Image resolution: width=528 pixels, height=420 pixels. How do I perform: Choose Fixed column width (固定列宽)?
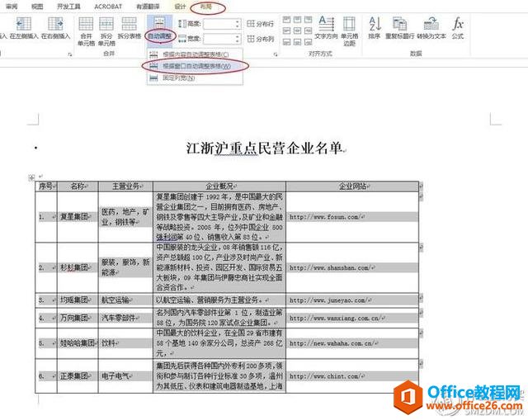pyautogui.click(x=195, y=78)
